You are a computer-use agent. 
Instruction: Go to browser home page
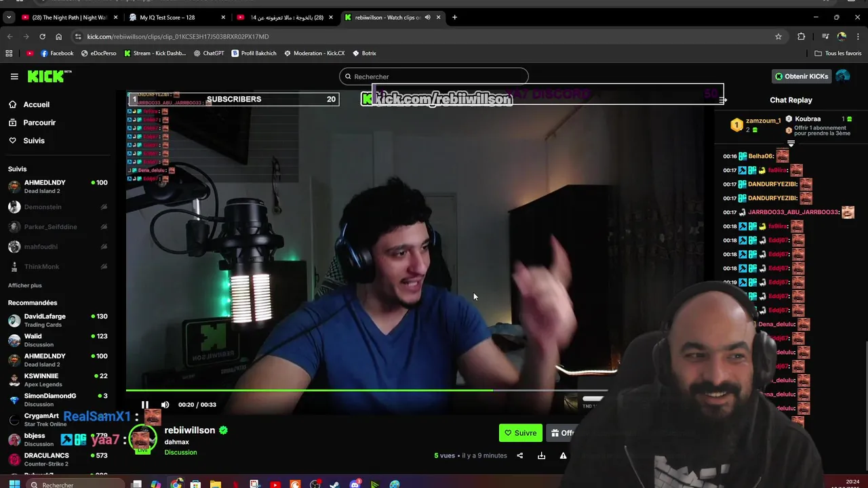coord(58,37)
